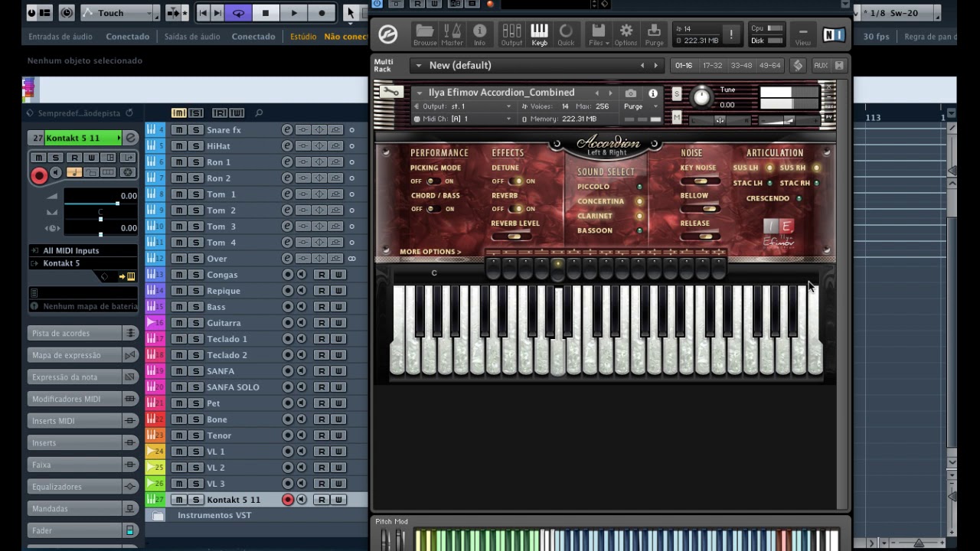
Task: Toggle the Chord / Bass switch
Action: coord(433,209)
